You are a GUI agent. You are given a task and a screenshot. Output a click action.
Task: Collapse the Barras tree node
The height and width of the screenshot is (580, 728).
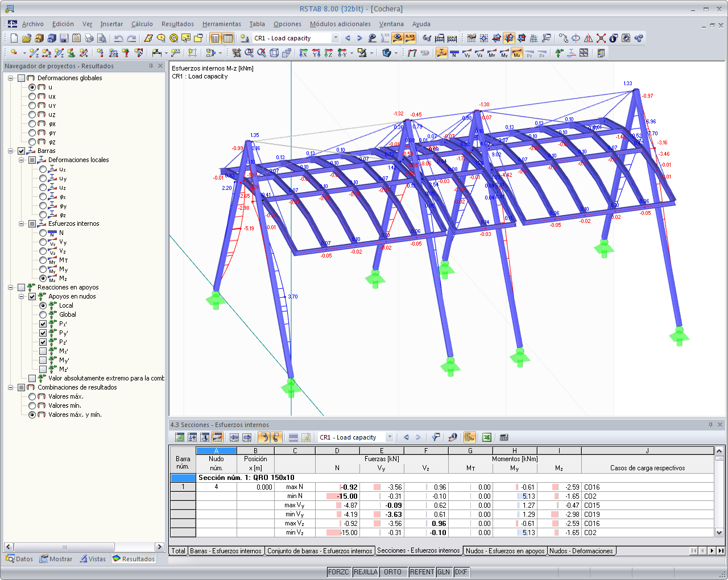(11, 151)
